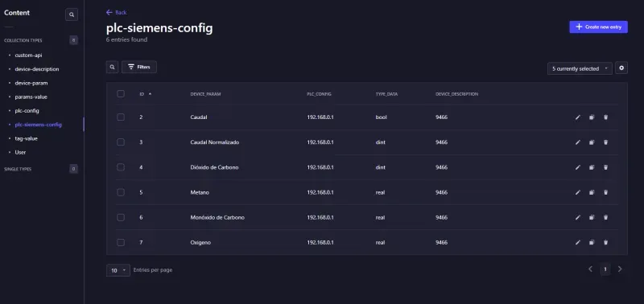Open the entries per page dropdown
The width and height of the screenshot is (644, 304).
[x=118, y=270]
